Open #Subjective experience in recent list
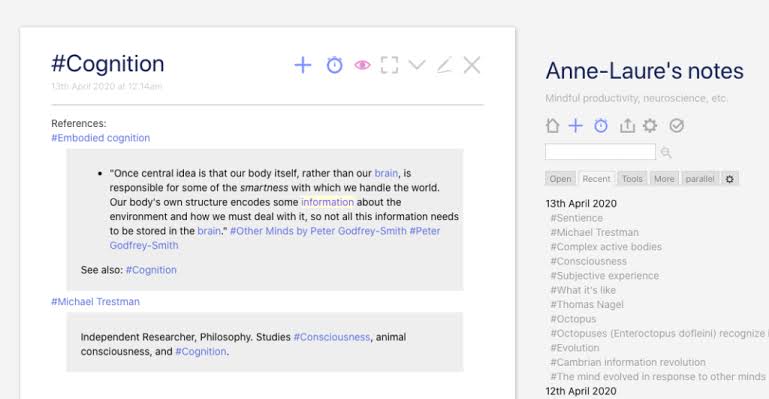 pos(605,276)
